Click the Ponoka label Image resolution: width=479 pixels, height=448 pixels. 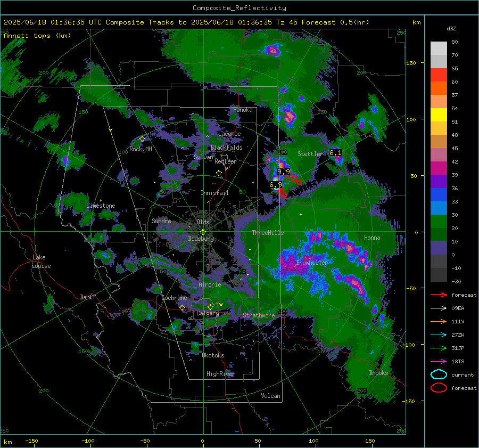click(243, 110)
